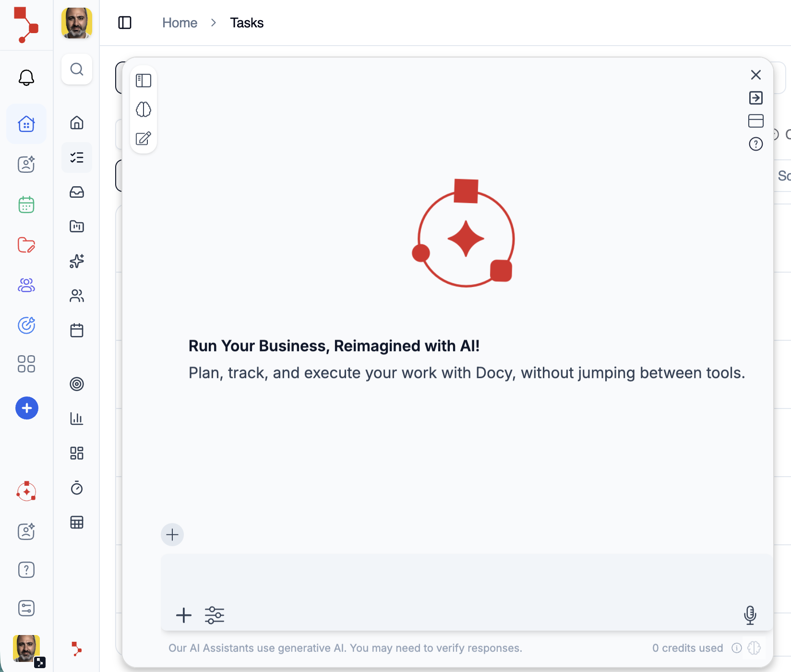Viewport: 791px width, 672px height.
Task: Open the black sparkles icon in second sidebar
Action: coord(77,261)
